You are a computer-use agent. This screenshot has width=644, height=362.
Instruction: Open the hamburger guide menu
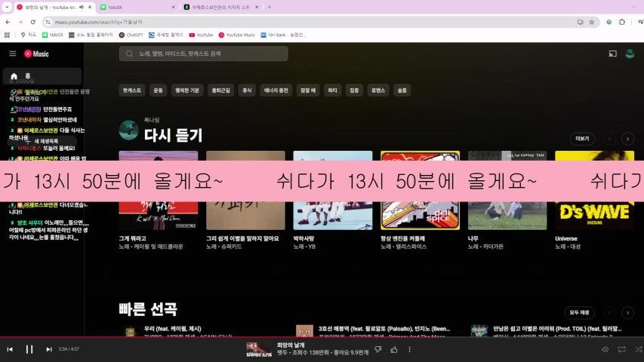click(12, 54)
